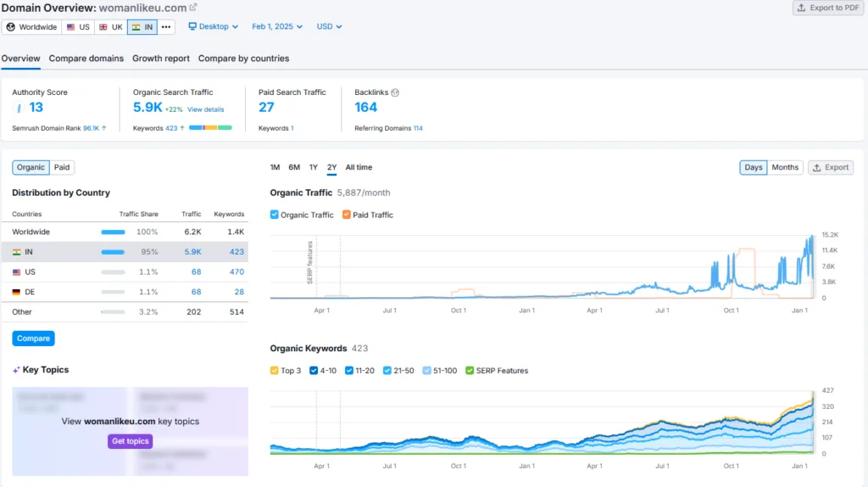The width and height of the screenshot is (868, 487).
Task: Toggle 21-50 keywords checkbox
Action: point(387,370)
